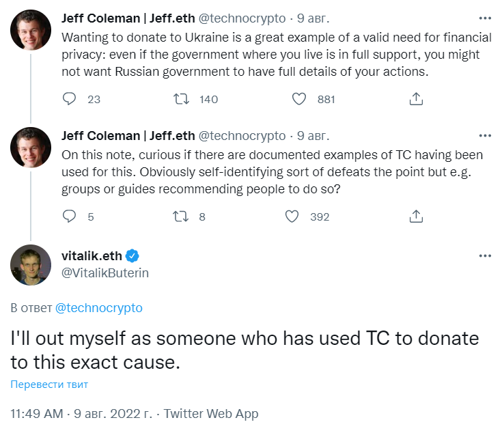The width and height of the screenshot is (504, 433).
Task: Open more options on first tweet
Action: pos(485,18)
